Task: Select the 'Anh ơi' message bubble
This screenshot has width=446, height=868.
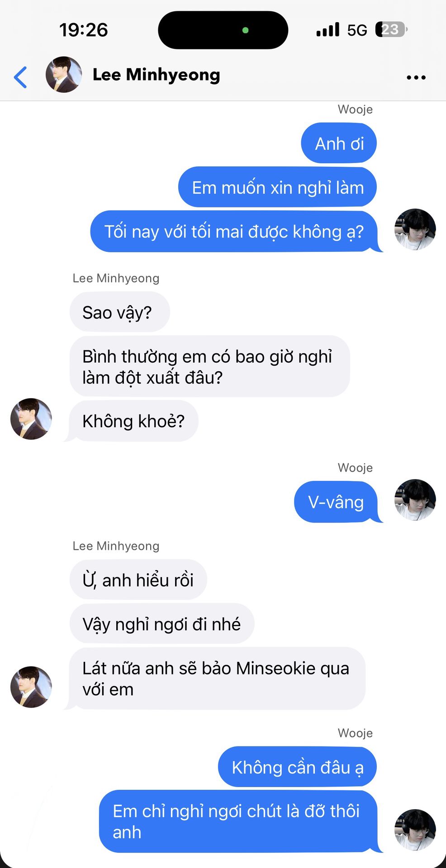Action: [339, 143]
